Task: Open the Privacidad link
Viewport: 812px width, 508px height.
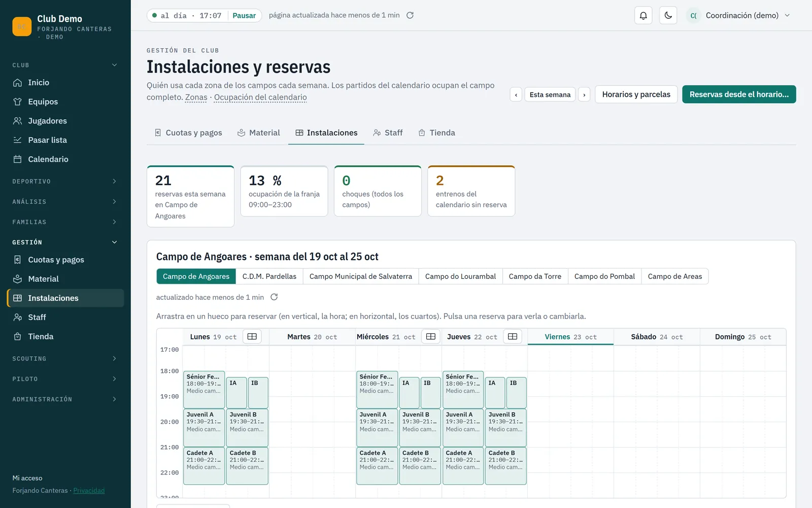Action: [89, 491]
